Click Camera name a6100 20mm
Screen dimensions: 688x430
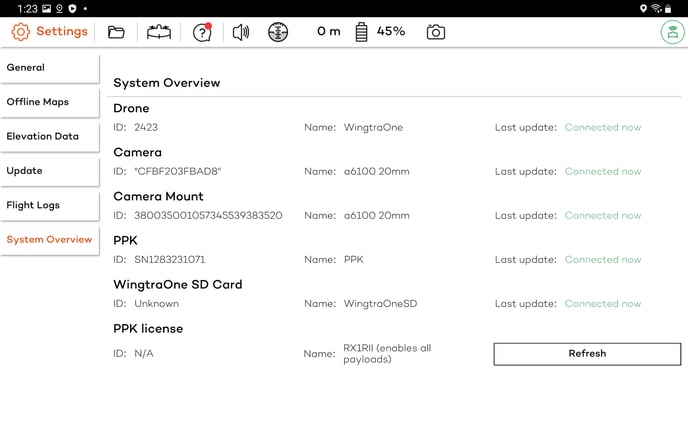point(376,172)
